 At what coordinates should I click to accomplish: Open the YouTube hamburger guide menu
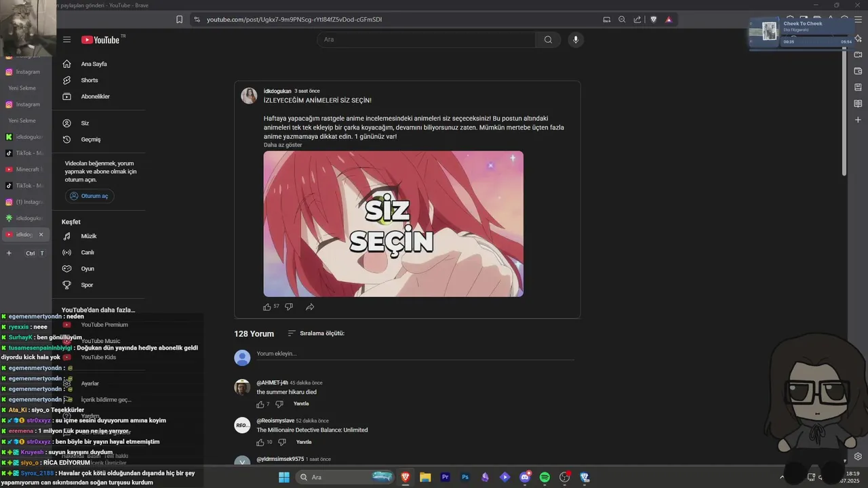[66, 39]
